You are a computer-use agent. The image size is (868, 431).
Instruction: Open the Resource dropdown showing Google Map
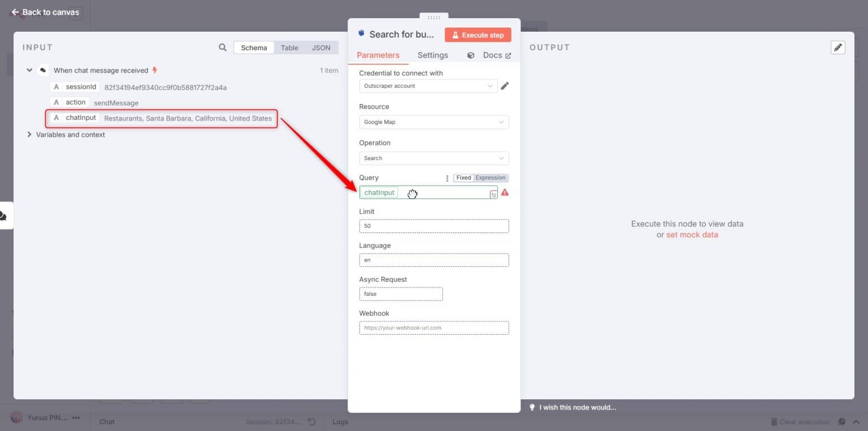coord(433,122)
